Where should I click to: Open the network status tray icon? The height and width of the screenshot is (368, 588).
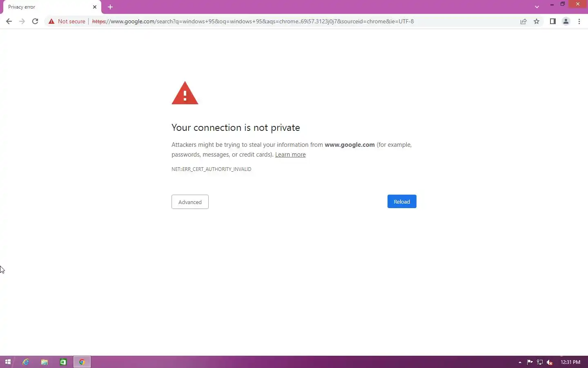pyautogui.click(x=540, y=362)
